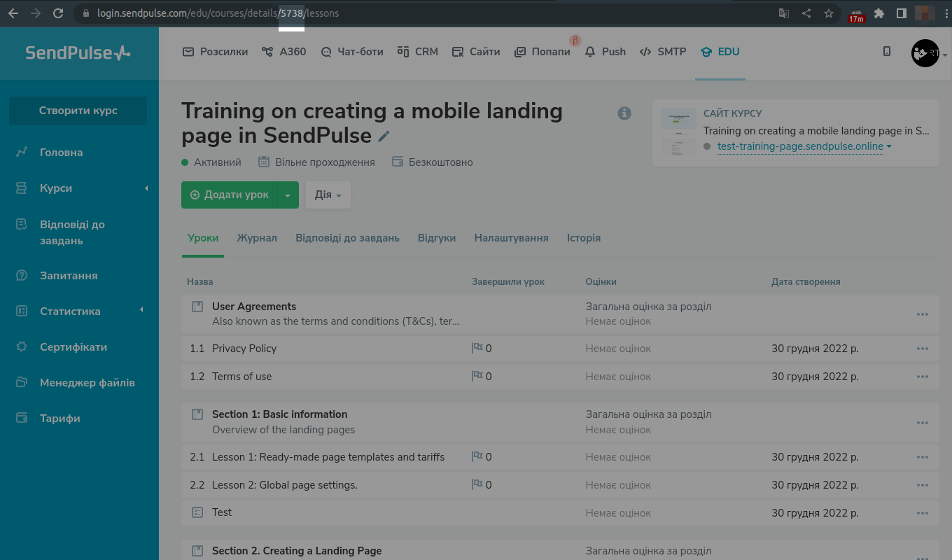Expand the Статистика sidebar submenu
The image size is (952, 560).
pos(142,311)
